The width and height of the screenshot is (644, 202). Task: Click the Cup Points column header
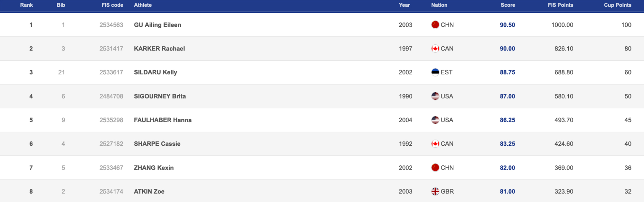click(617, 5)
